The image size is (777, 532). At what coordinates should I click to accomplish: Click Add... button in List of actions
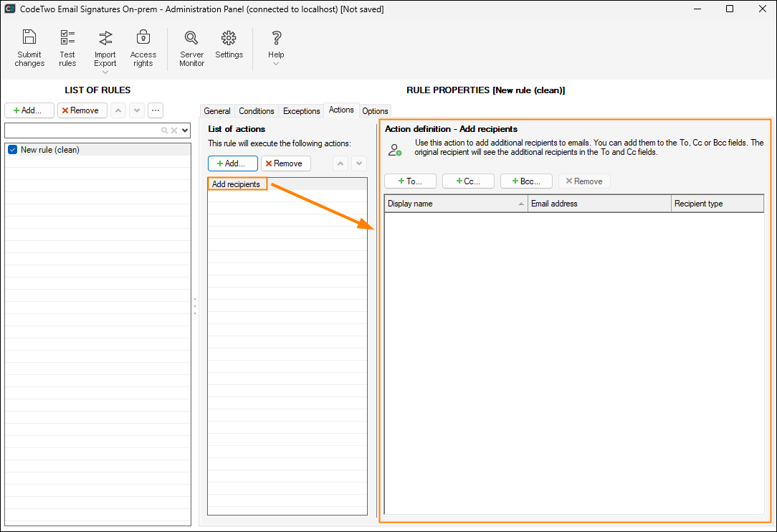click(x=232, y=163)
